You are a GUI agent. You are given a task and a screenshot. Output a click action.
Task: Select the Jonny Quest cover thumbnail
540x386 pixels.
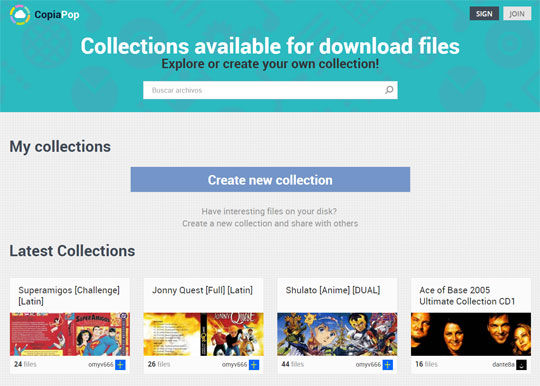[204, 334]
